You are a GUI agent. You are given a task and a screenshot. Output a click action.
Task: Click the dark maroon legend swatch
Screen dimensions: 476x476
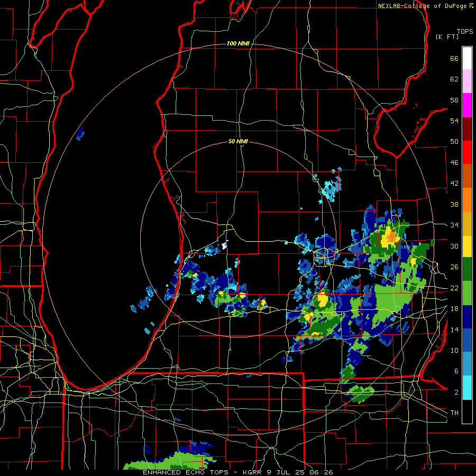[x=467, y=129]
